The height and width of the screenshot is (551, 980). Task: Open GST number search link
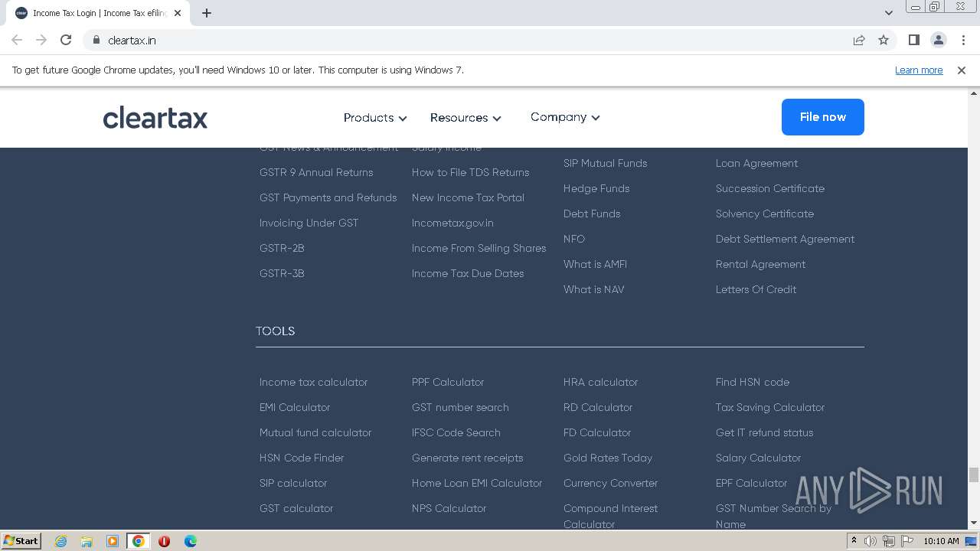460,407
